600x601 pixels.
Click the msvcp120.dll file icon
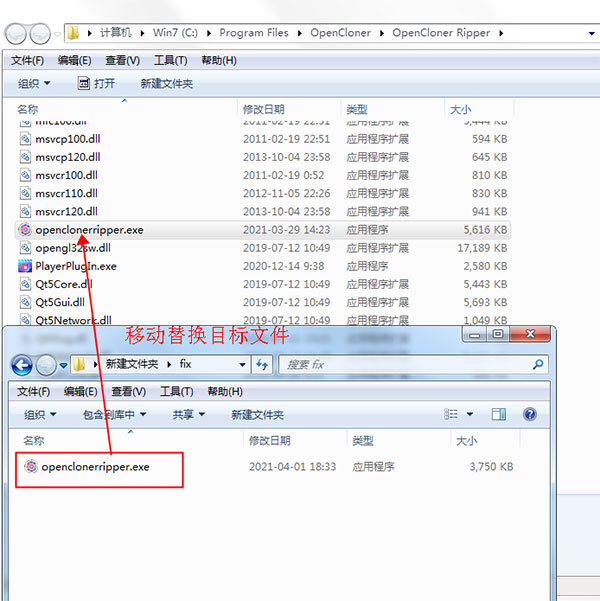click(25, 157)
